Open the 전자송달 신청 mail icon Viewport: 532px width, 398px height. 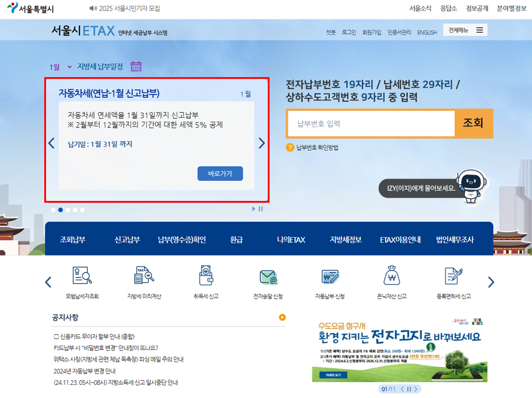point(268,277)
